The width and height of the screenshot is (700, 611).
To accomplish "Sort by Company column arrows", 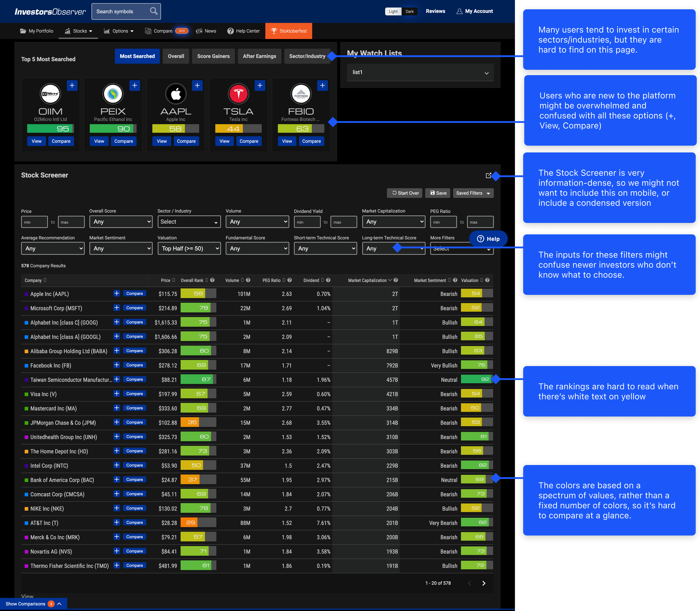I will 45,280.
